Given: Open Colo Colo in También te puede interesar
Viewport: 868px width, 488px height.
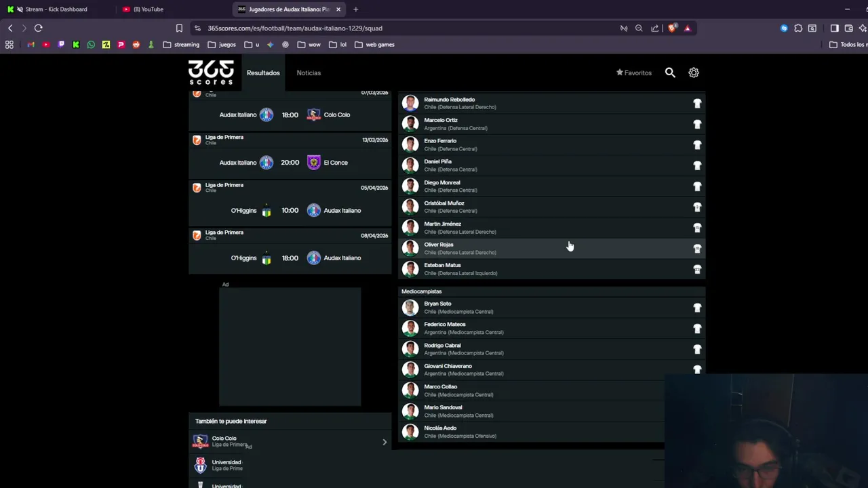Looking at the screenshot, I should point(290,442).
